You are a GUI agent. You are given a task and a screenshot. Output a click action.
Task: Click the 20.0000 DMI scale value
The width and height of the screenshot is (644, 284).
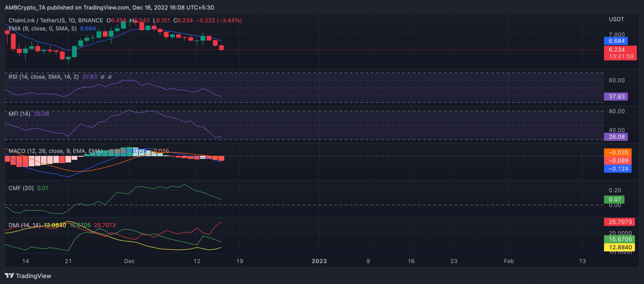tap(620, 233)
